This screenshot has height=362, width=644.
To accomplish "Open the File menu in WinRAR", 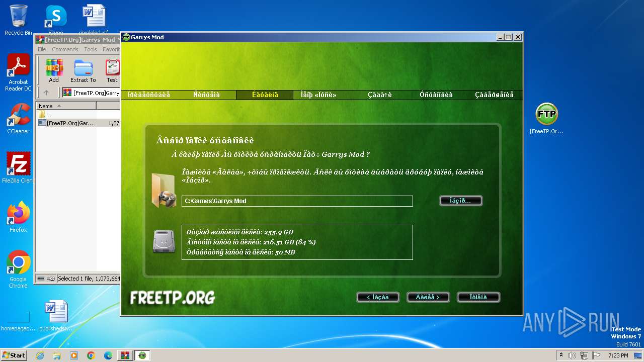I will pyautogui.click(x=42, y=49).
